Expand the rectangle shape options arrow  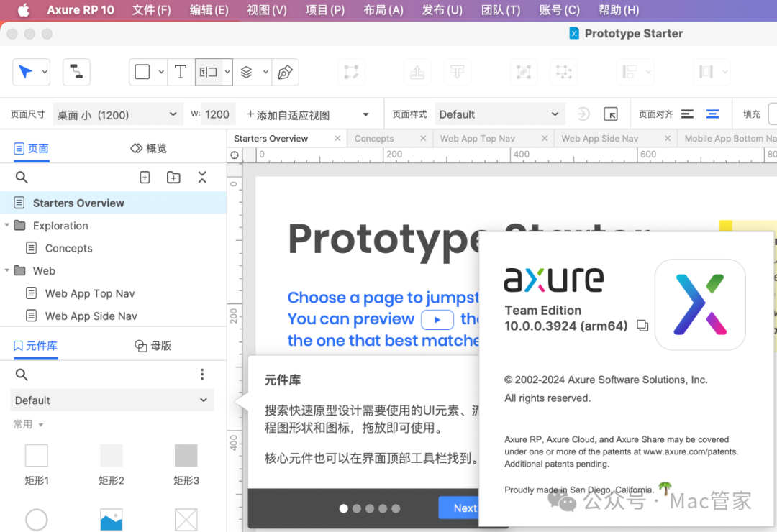point(161,72)
